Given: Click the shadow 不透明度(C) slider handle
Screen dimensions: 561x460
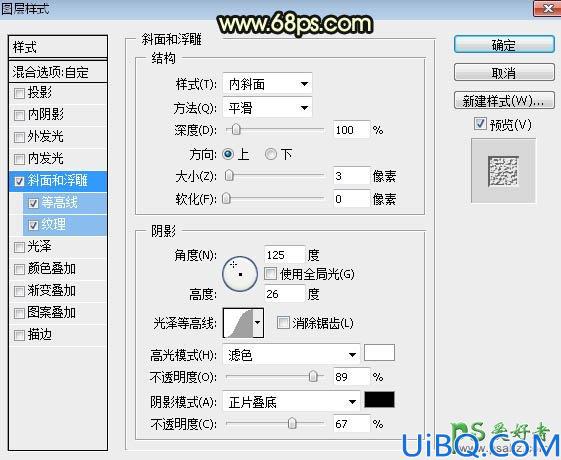Looking at the screenshot, I should 292,424.
